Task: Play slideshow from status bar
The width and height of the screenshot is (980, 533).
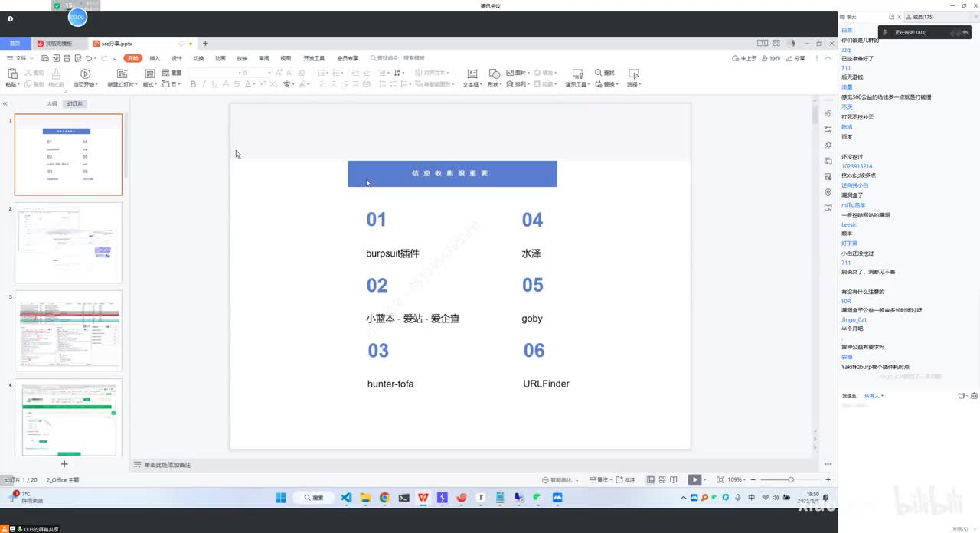Action: click(694, 479)
